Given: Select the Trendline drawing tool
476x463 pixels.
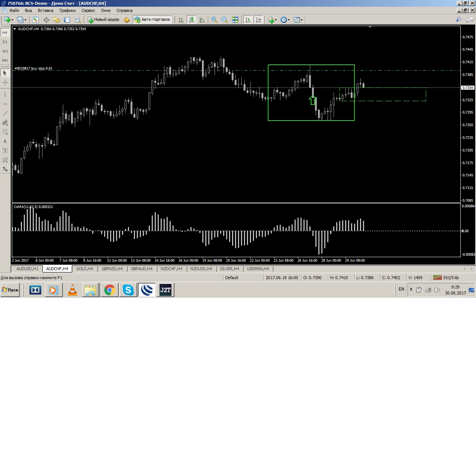Looking at the screenshot, I should pyautogui.click(x=5, y=114).
